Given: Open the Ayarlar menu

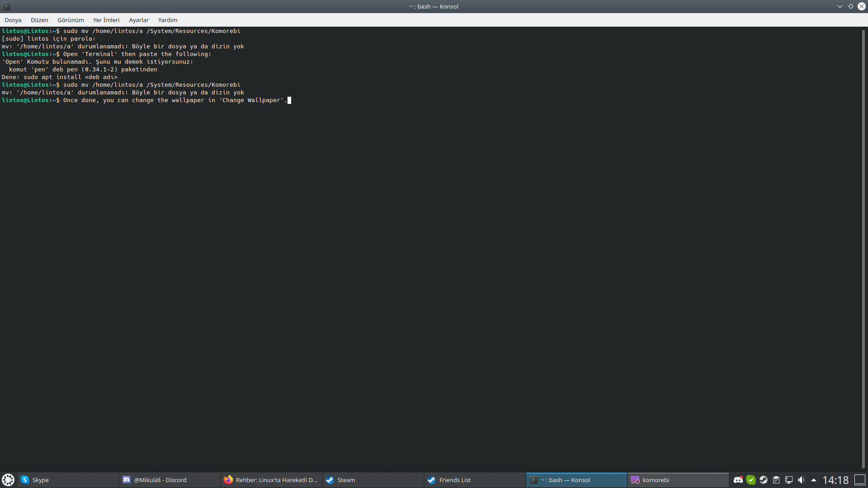Looking at the screenshot, I should click(139, 20).
